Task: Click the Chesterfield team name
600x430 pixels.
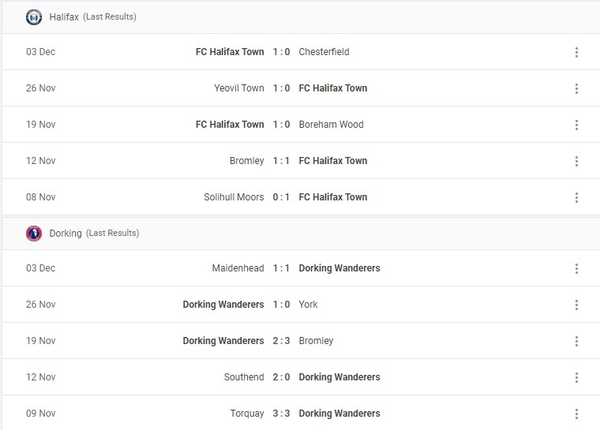Action: click(324, 52)
